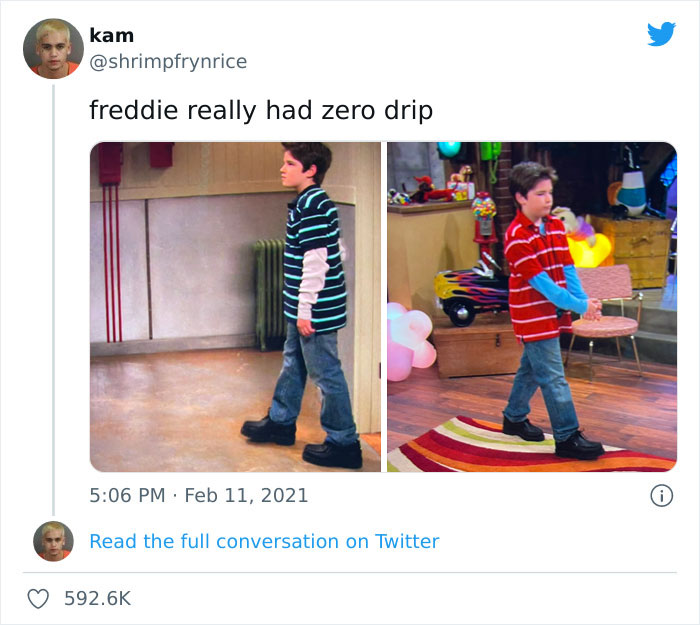
Task: Click the pink balloons in the right photo
Action: click(x=410, y=340)
